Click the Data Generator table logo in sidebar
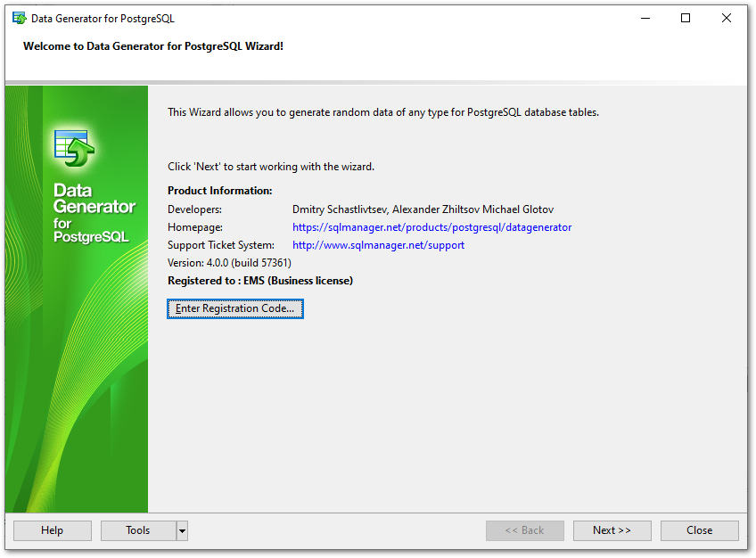The image size is (756, 558). 74,148
